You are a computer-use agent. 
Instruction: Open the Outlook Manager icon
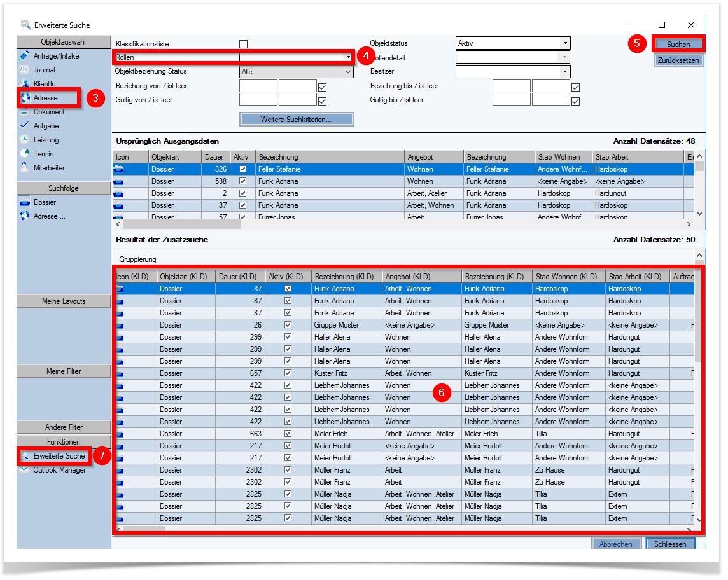[x=25, y=470]
